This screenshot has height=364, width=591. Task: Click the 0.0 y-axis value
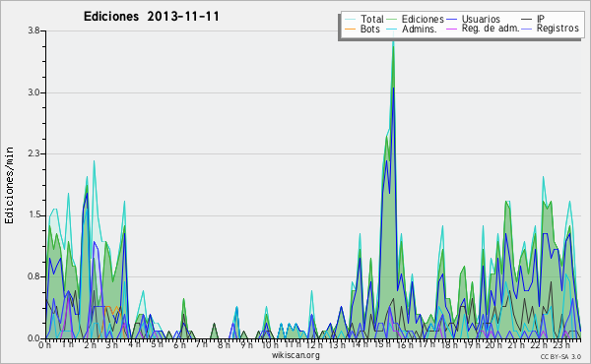point(33,338)
